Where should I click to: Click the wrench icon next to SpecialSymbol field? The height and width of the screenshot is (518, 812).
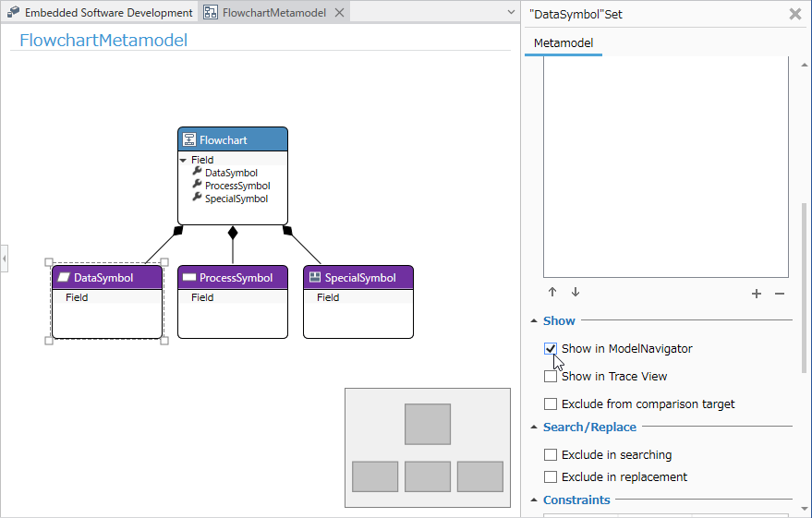pyautogui.click(x=197, y=198)
